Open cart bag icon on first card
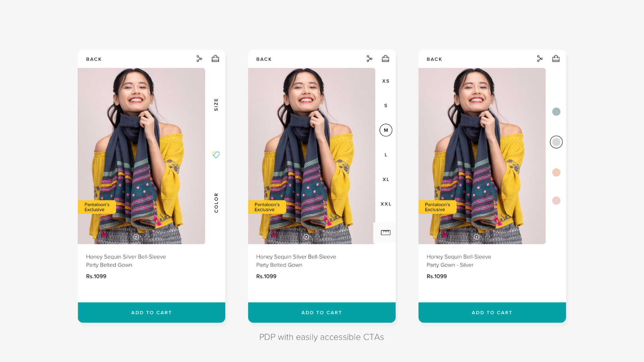 pyautogui.click(x=215, y=59)
